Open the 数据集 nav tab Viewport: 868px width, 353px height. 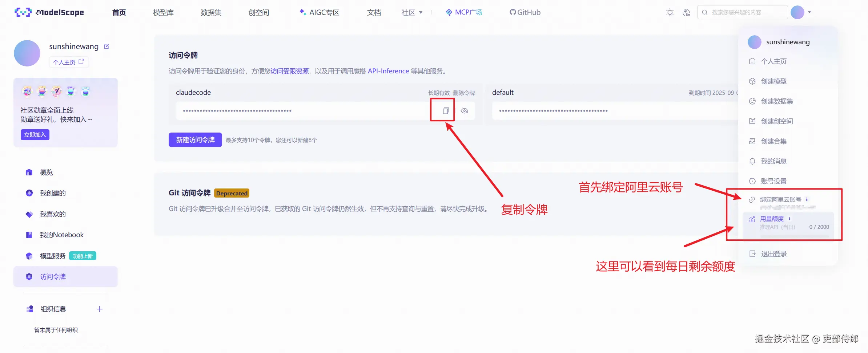tap(211, 12)
